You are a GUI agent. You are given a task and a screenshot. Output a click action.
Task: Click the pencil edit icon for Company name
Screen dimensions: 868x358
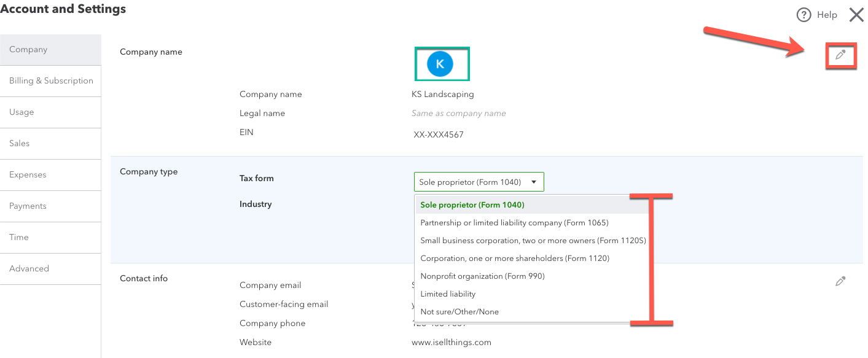840,55
